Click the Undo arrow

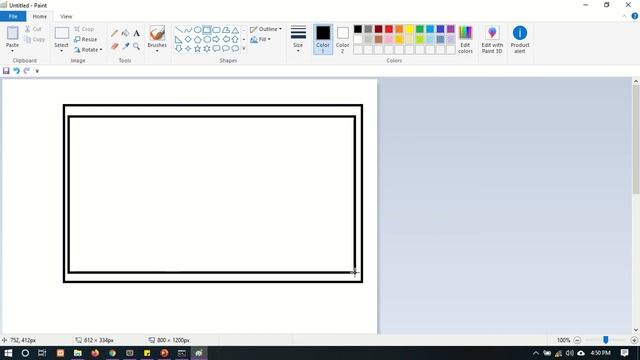tap(16, 71)
